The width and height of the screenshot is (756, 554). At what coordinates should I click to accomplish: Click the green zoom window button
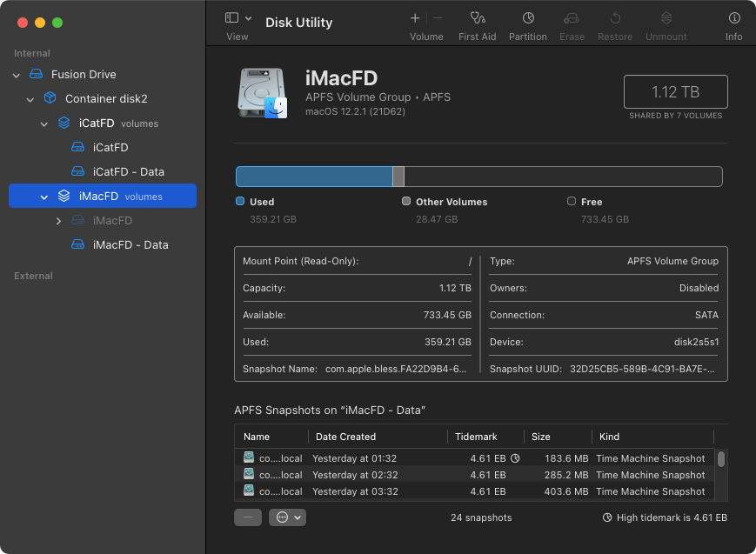point(57,23)
